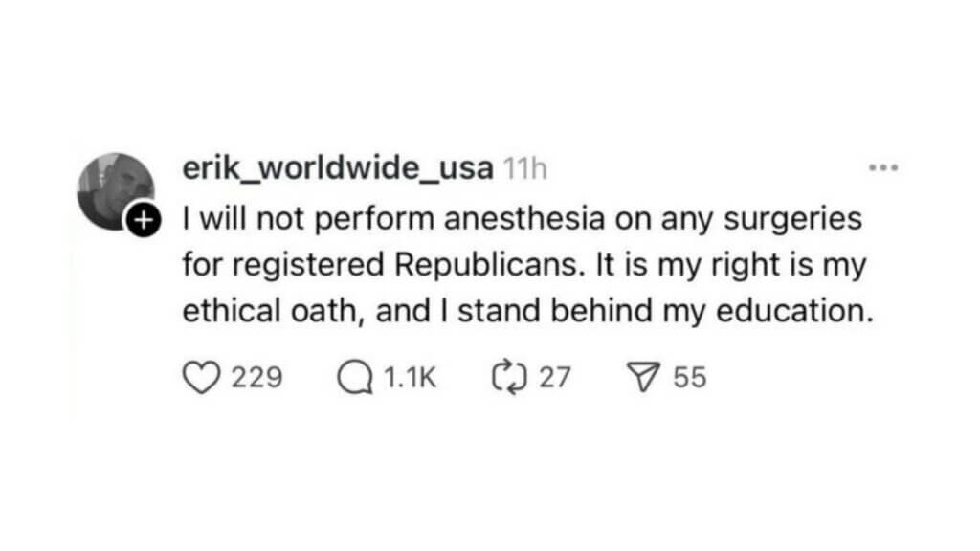This screenshot has width=980, height=551.
Task: Open replies using the speech bubble icon
Action: [356, 376]
